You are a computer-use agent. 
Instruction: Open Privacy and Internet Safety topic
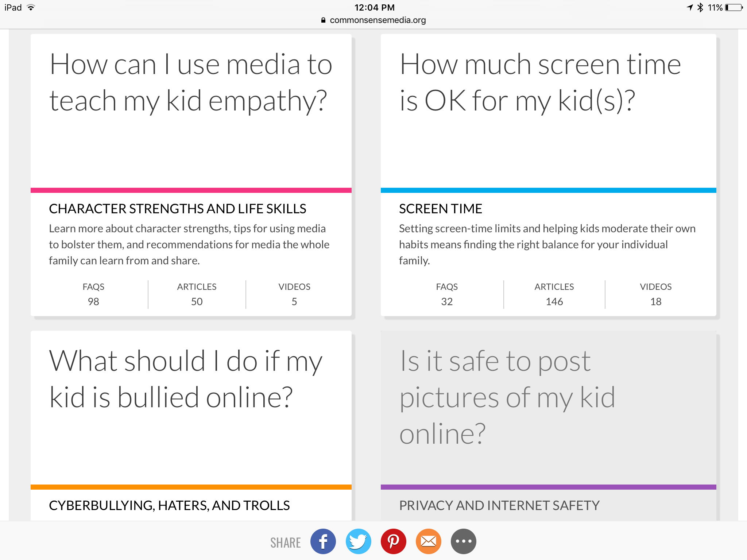[x=499, y=506]
